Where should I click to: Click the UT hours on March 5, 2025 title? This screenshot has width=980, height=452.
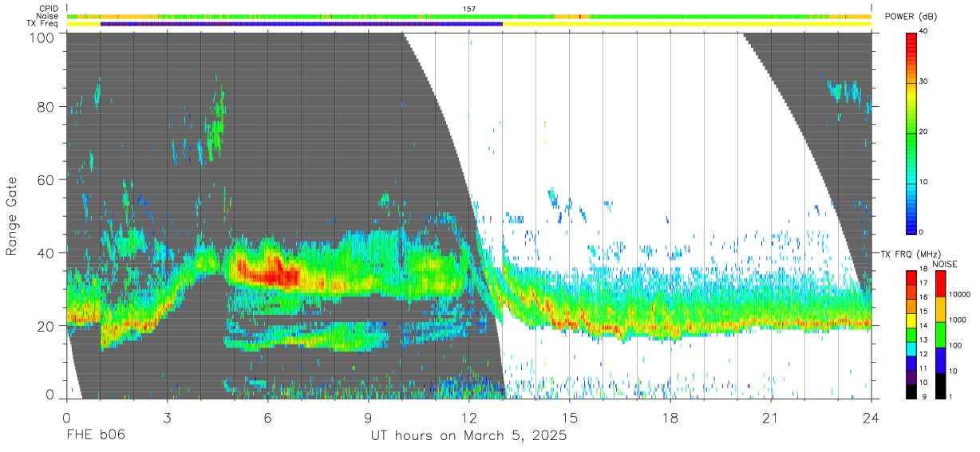click(468, 436)
